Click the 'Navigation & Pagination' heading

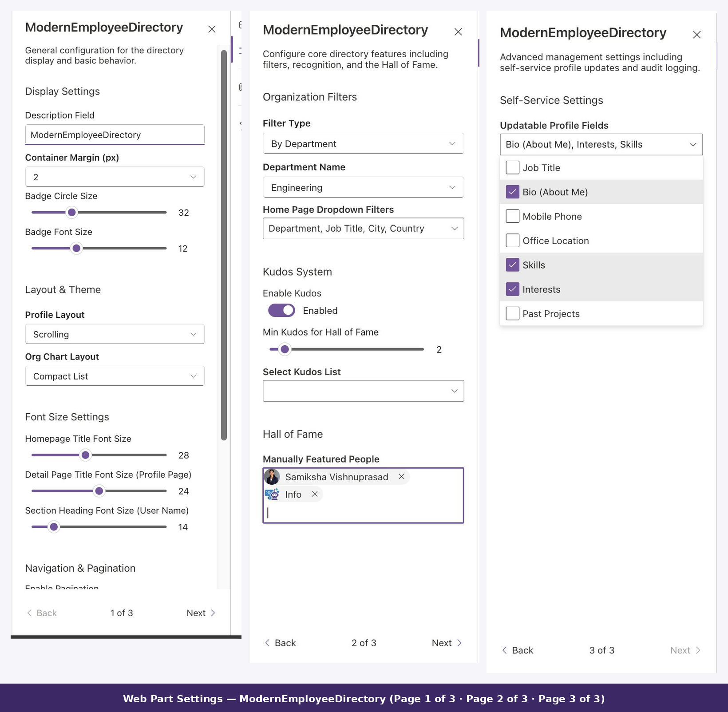tap(80, 568)
